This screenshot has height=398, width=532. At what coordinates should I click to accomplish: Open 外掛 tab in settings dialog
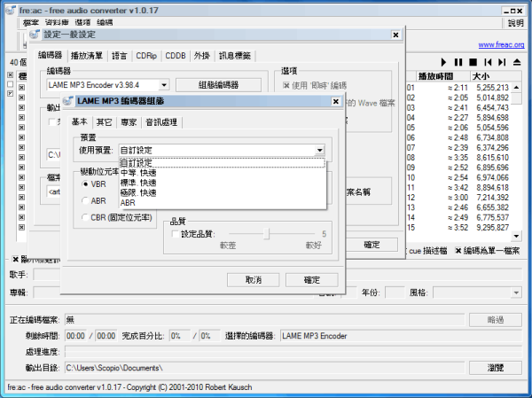pos(202,56)
